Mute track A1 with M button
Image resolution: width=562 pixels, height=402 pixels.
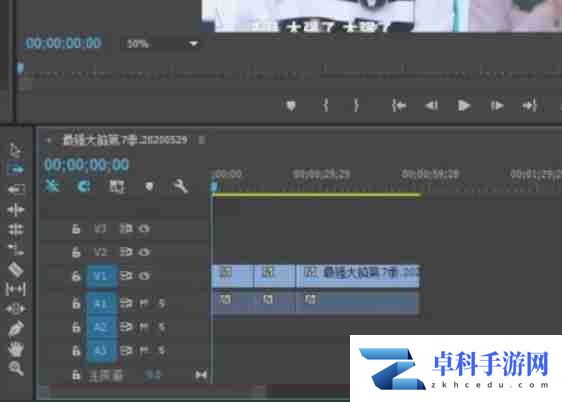point(144,303)
